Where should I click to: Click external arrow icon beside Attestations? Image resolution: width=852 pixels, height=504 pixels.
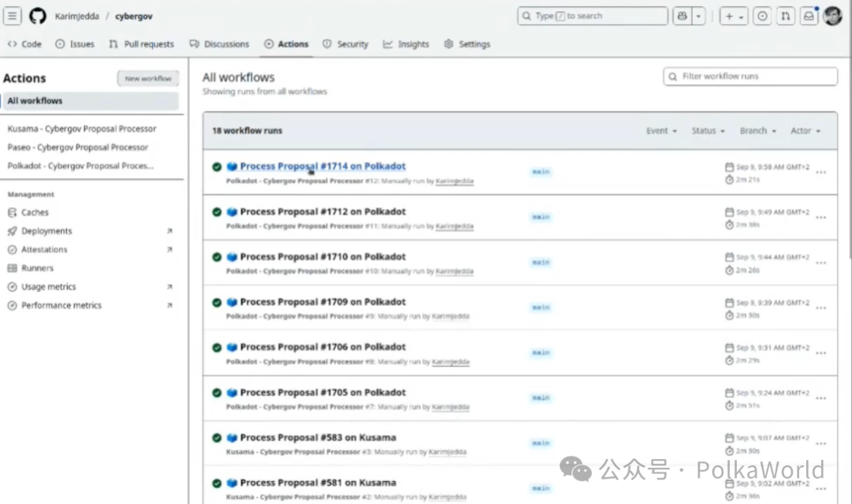pos(170,249)
